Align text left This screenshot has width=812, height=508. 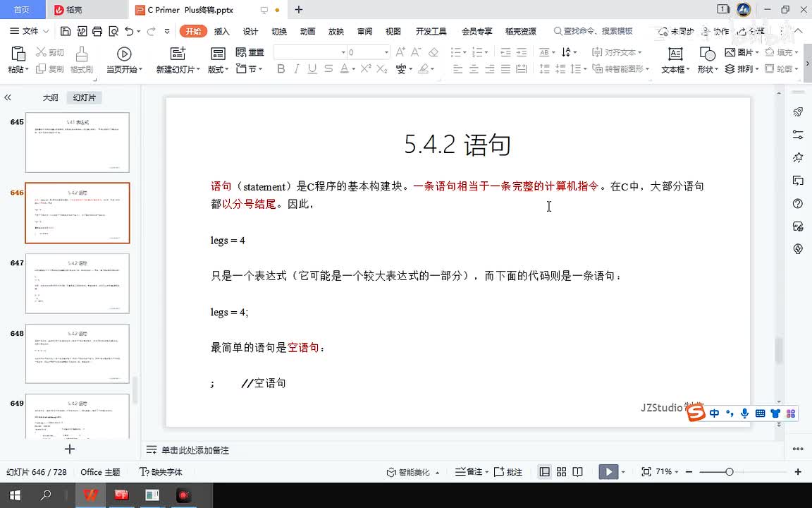tap(457, 68)
